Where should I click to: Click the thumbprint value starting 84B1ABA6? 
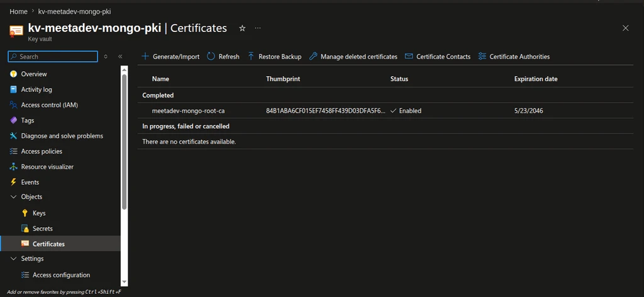tap(326, 111)
